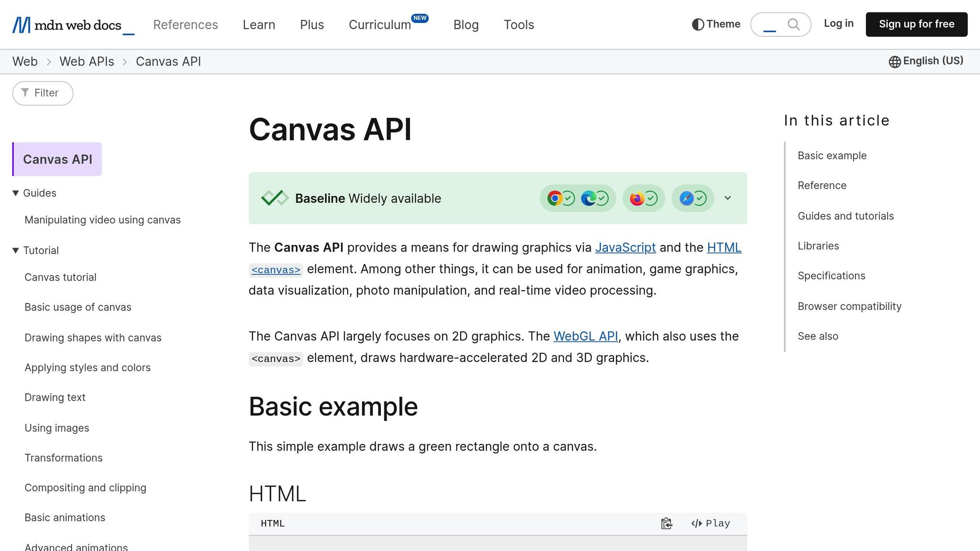Open the MDN Web Docs logo homepage

73,24
